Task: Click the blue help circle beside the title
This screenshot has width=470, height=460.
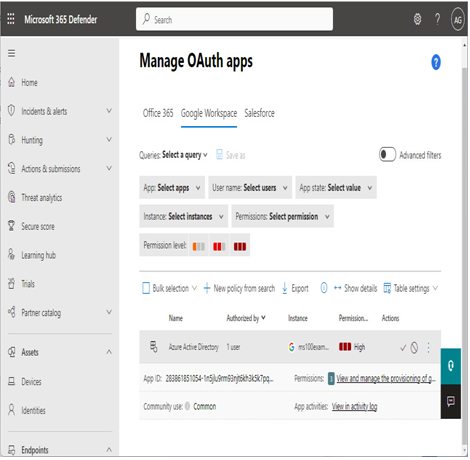Action: point(436,62)
